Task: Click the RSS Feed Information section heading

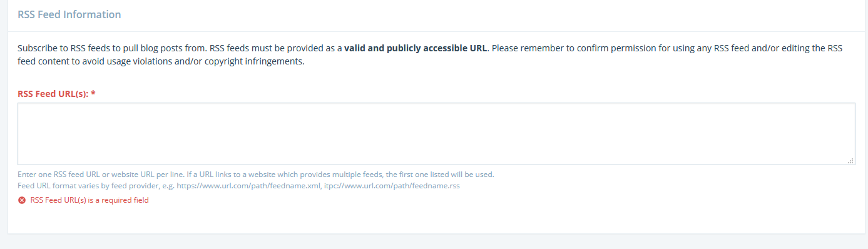Action: pos(69,14)
